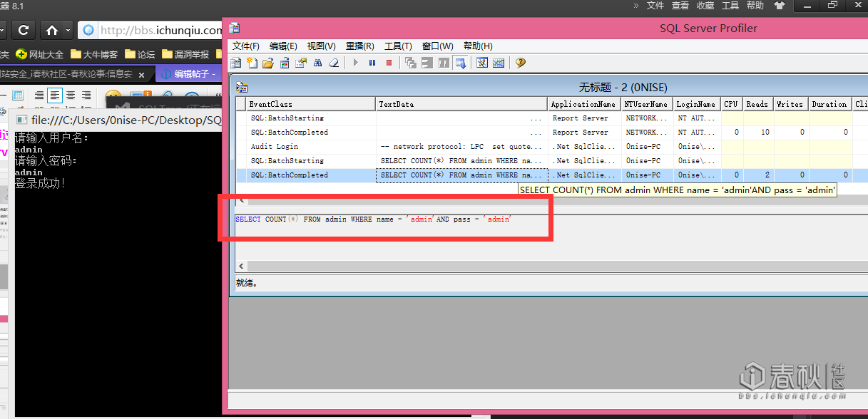Select the Audit Login event row

click(x=552, y=146)
